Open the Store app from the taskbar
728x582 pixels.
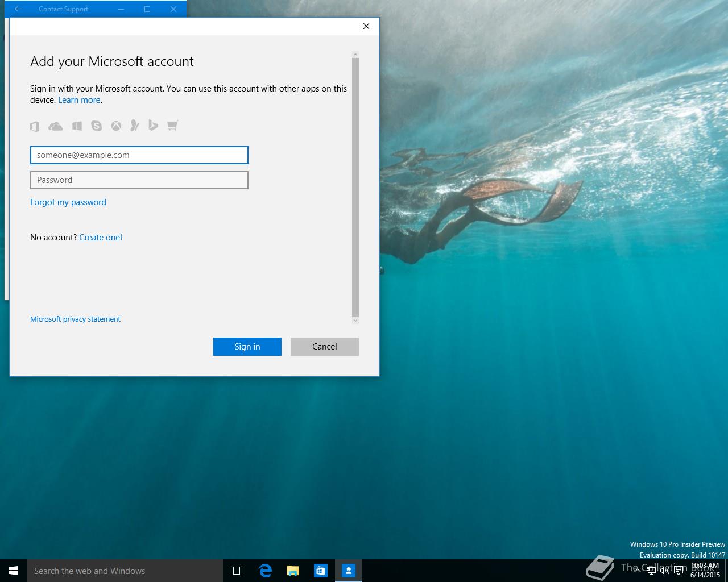[x=321, y=571]
